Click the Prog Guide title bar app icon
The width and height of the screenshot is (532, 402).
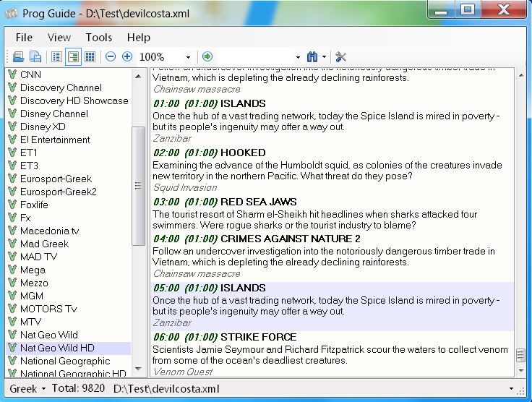coord(12,14)
